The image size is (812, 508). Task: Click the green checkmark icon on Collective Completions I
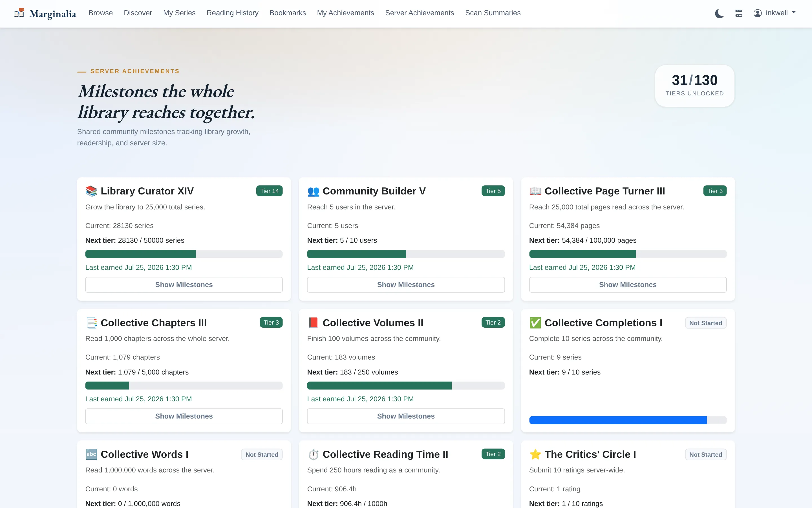point(535,323)
